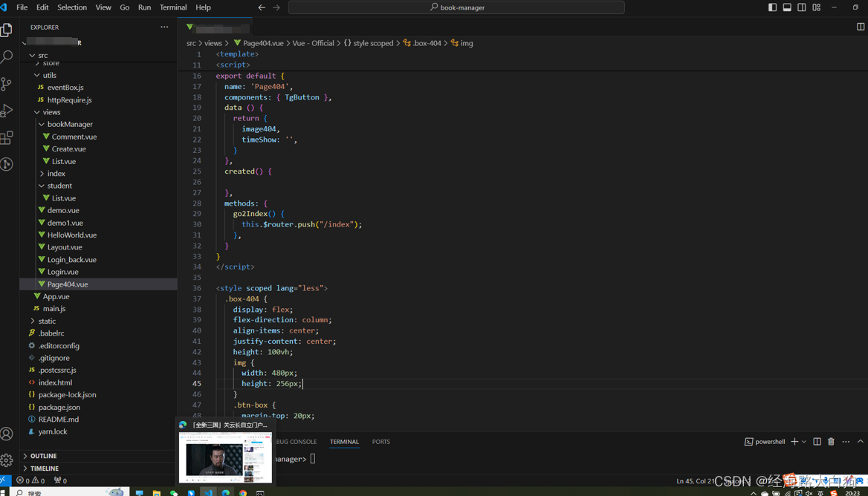The height and width of the screenshot is (496, 868).
Task: Open the Explorer view in activity bar
Action: tap(7, 29)
